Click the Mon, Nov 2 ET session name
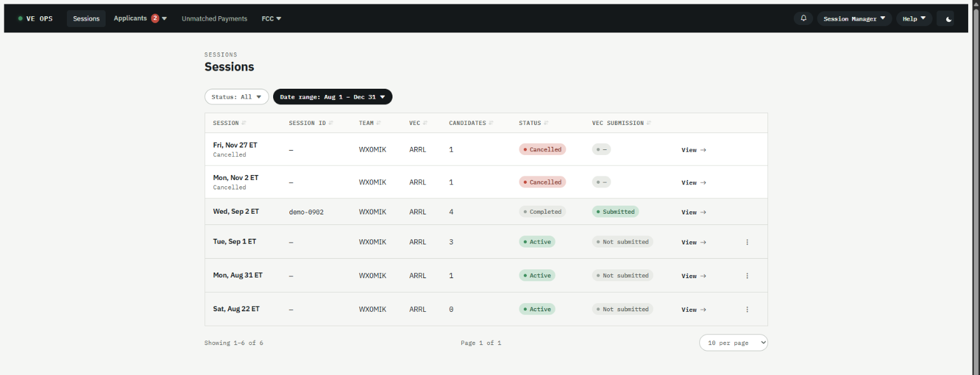 point(236,177)
